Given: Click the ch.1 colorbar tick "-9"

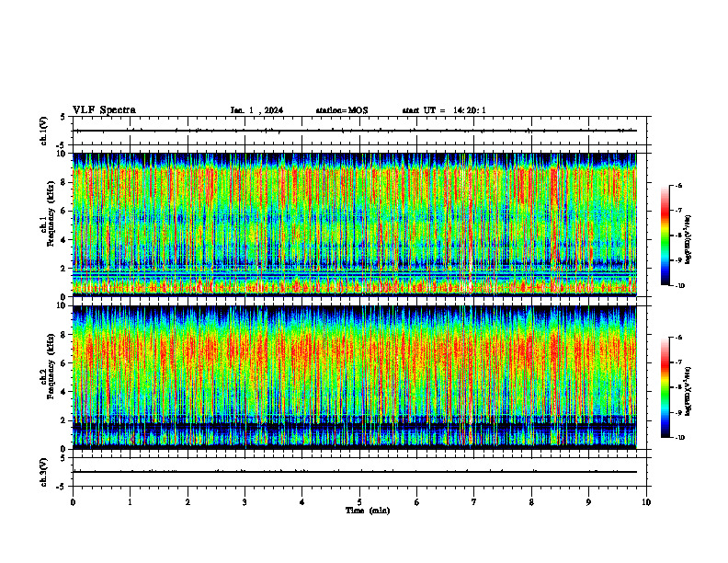Looking at the screenshot, I should [x=678, y=260].
